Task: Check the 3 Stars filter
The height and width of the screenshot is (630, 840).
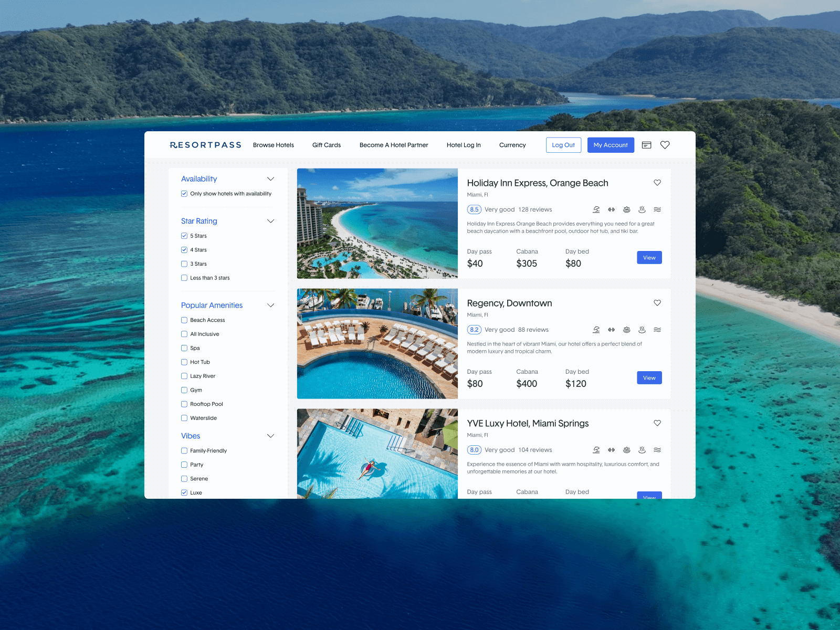Action: tap(184, 264)
